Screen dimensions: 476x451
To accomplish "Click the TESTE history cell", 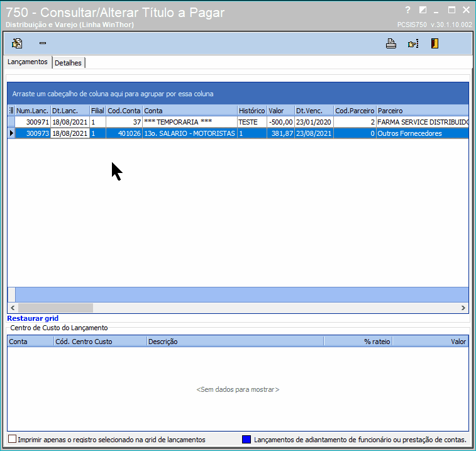I will click(x=252, y=122).
